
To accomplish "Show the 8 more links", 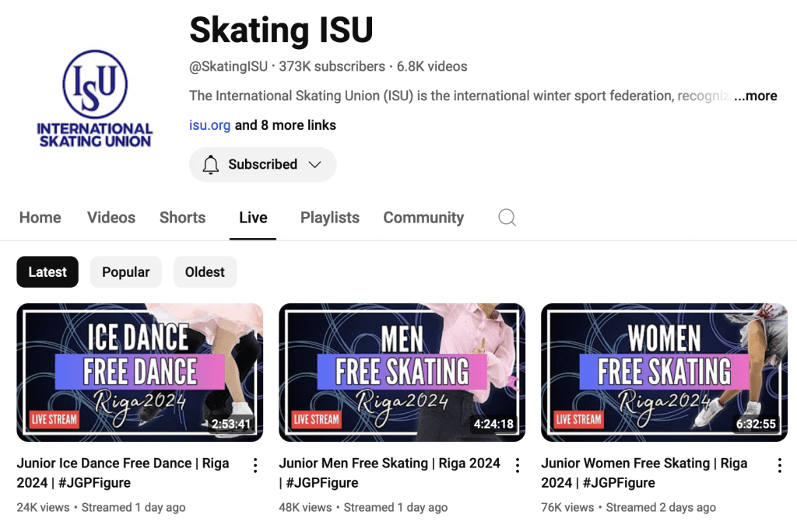I will click(x=285, y=125).
